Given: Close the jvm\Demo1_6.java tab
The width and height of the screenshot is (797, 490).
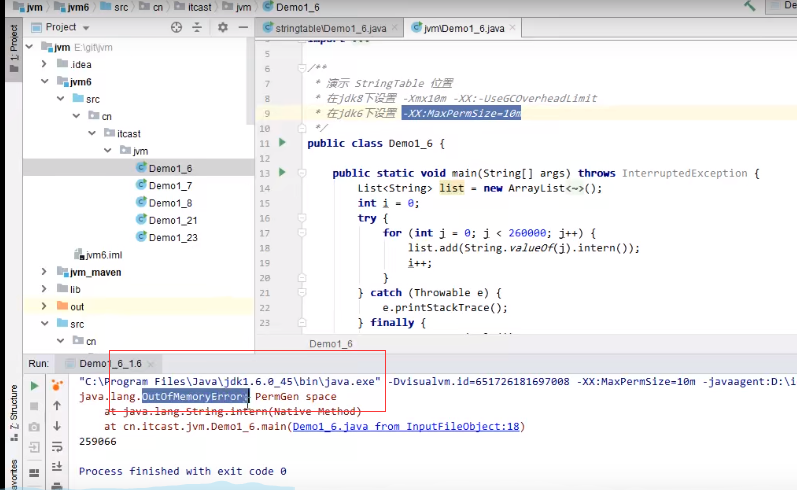Looking at the screenshot, I should point(512,27).
